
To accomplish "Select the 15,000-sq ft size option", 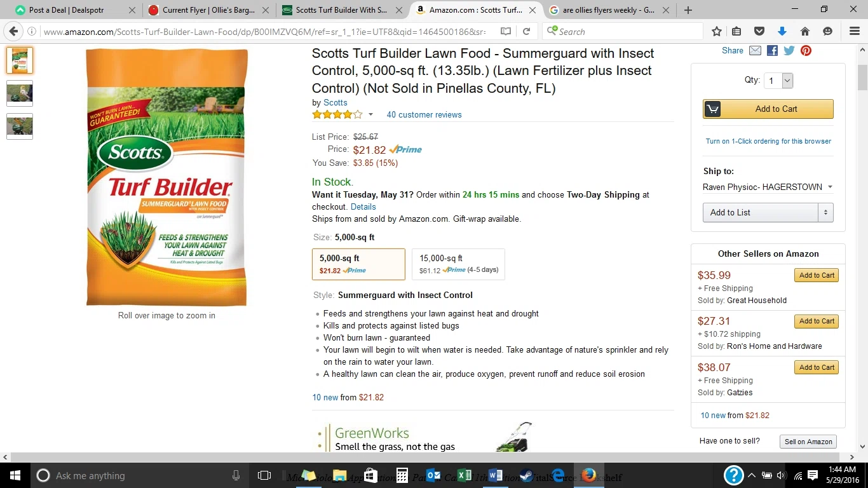I will (x=458, y=264).
